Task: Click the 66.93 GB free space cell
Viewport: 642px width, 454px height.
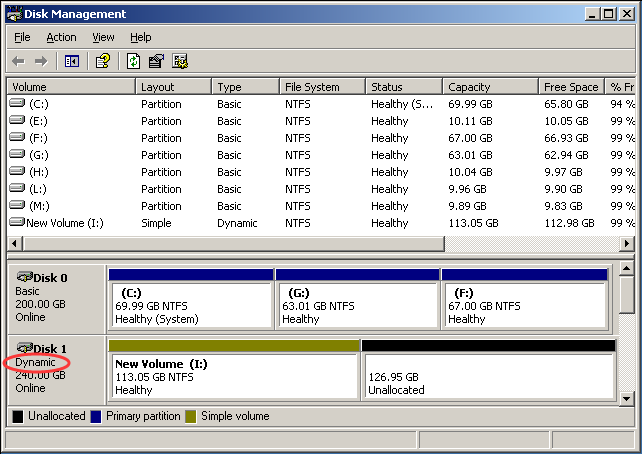Action: pos(566,138)
